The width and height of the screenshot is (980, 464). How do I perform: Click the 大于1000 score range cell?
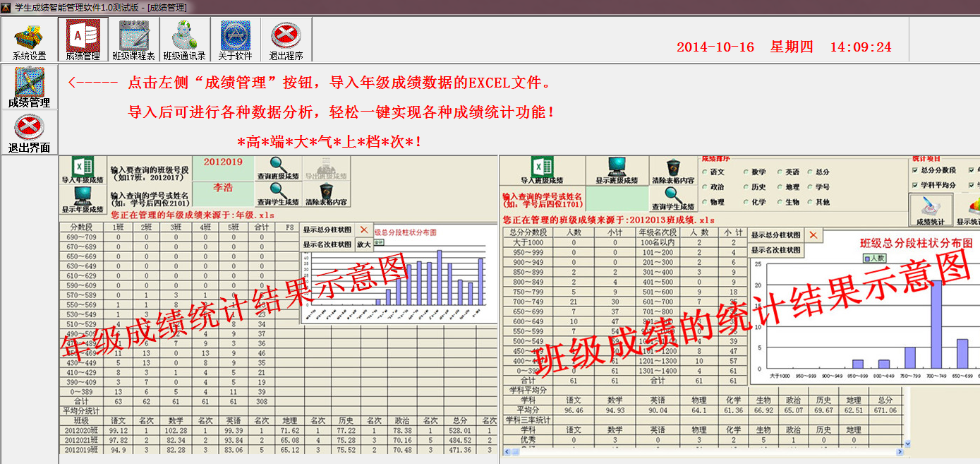pos(528,242)
